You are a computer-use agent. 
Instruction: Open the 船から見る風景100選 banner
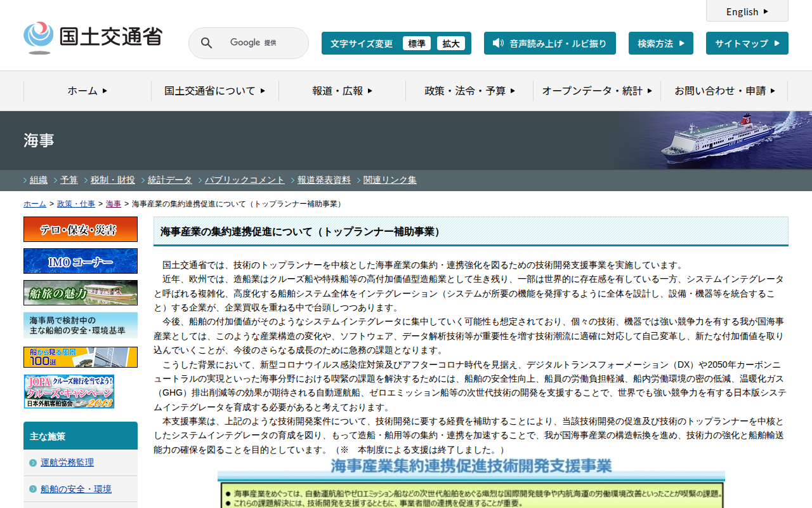pyautogui.click(x=81, y=357)
